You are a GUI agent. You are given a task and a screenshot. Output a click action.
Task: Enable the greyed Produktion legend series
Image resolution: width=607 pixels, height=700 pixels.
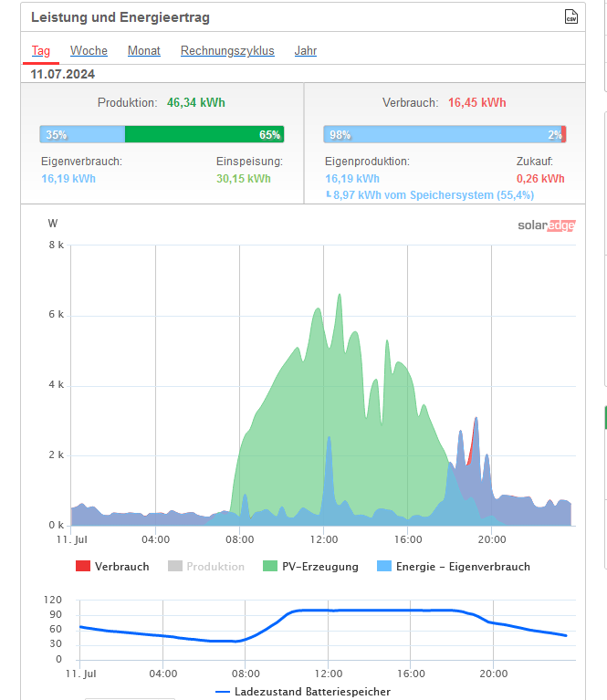point(206,567)
